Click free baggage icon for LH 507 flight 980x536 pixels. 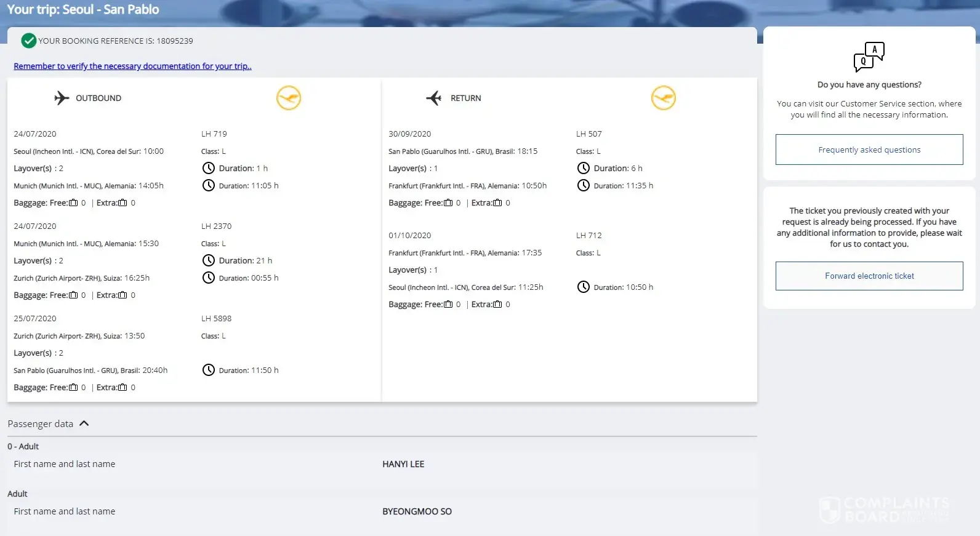click(448, 203)
